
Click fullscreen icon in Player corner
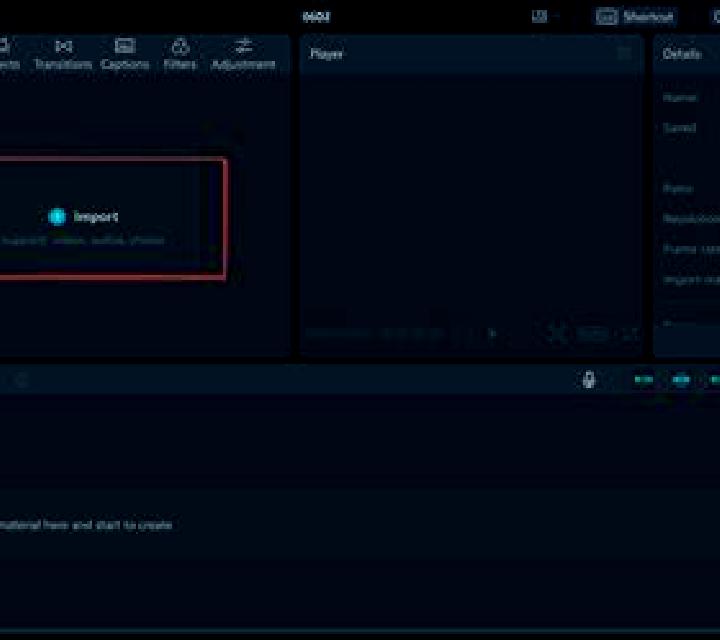[630, 334]
